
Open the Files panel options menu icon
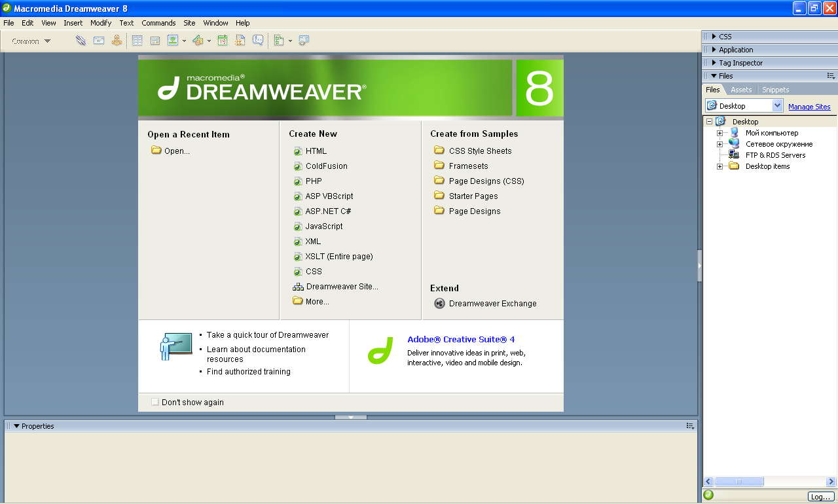pos(831,76)
